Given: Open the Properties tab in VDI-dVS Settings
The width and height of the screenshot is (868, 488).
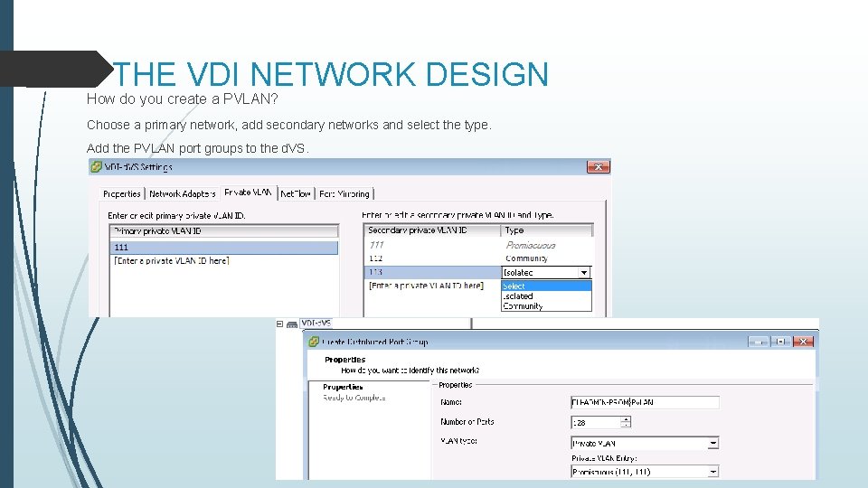Looking at the screenshot, I should coord(122,193).
